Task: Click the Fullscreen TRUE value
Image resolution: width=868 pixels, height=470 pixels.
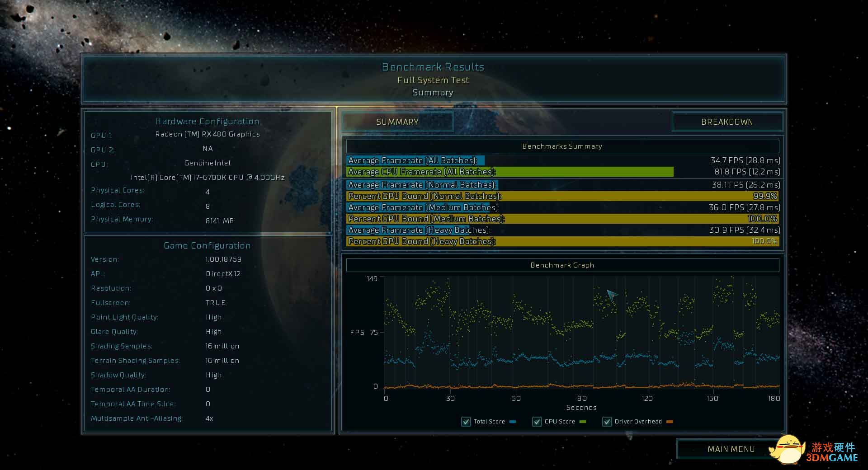Action: 216,303
